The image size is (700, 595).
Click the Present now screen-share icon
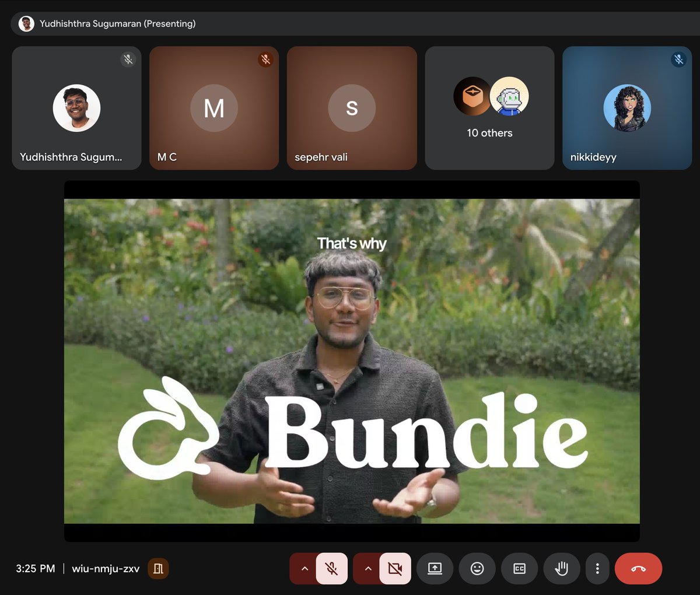point(435,568)
